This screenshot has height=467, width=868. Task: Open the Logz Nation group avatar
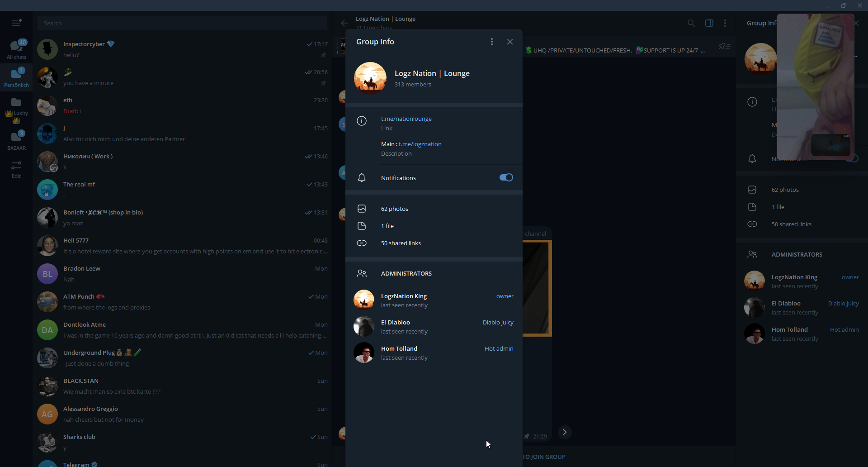pos(370,78)
